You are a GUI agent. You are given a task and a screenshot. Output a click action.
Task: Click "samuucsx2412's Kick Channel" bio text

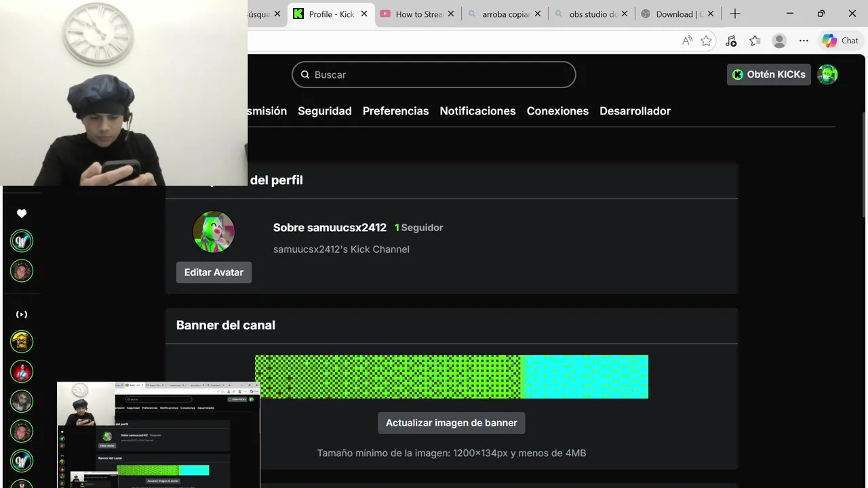pos(341,249)
